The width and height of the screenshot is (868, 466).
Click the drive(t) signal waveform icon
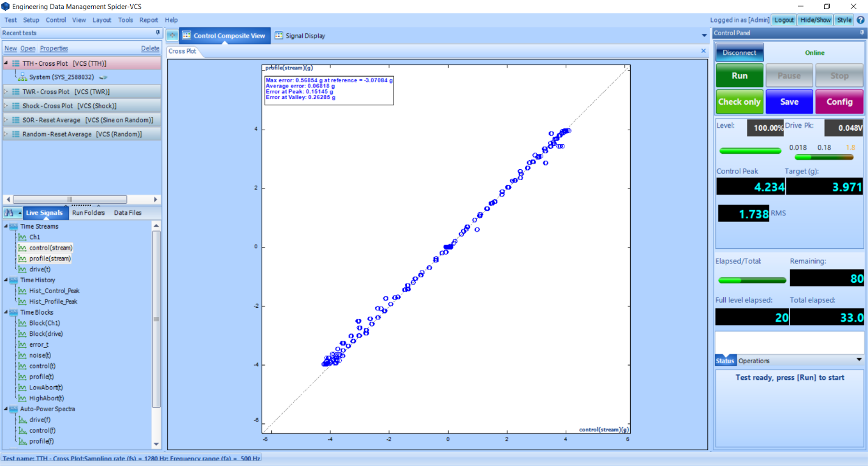click(23, 269)
